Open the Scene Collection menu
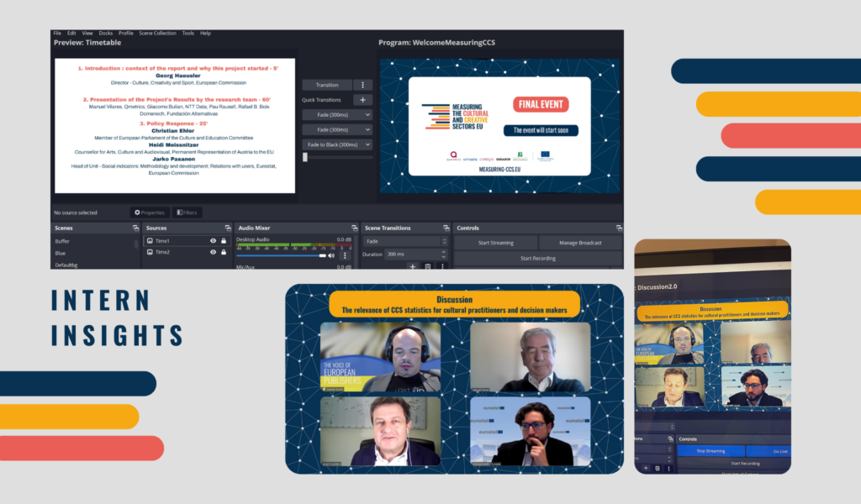861x504 pixels. tap(157, 34)
